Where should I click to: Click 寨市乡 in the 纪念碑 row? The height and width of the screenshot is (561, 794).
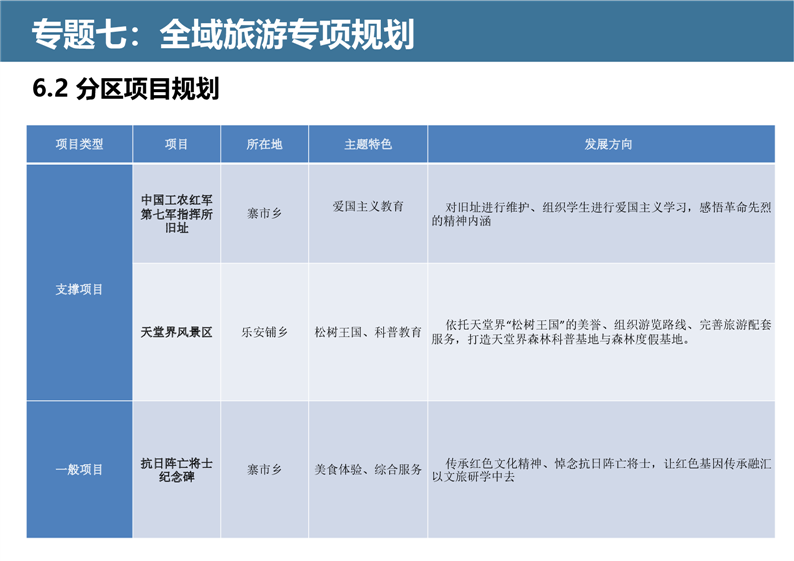click(x=264, y=469)
